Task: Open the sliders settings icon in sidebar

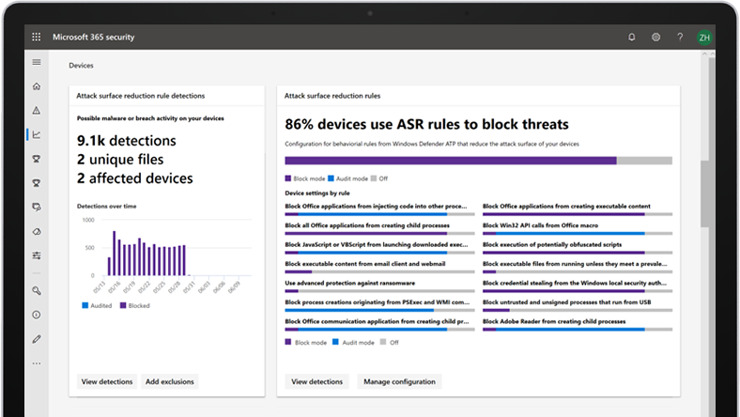Action: coord(36,256)
